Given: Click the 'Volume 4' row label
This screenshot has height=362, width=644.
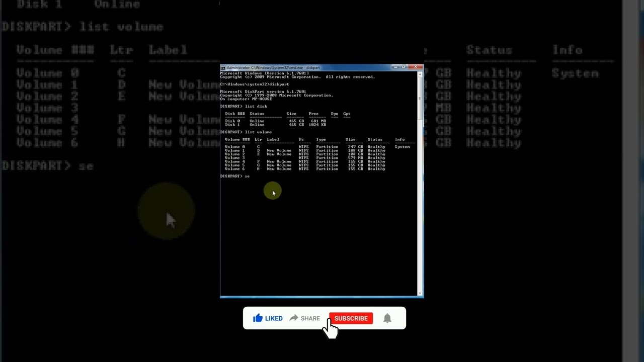Looking at the screenshot, I should [x=235, y=161].
